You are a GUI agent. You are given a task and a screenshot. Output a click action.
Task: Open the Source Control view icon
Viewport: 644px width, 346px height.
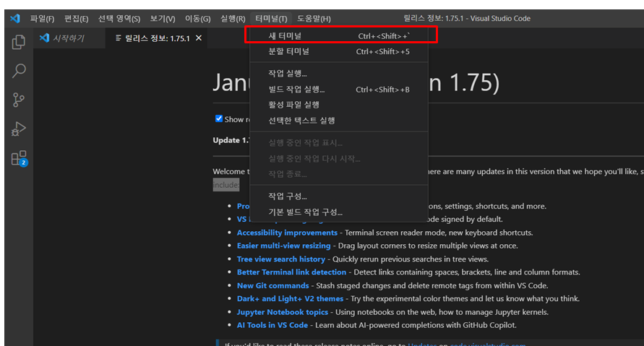coord(19,100)
